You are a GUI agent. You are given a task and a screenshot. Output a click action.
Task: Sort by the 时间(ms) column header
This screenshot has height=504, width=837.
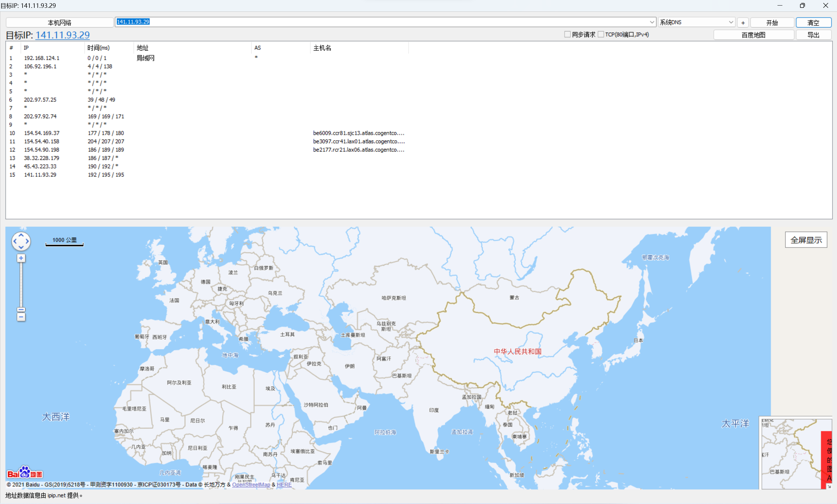click(x=98, y=48)
